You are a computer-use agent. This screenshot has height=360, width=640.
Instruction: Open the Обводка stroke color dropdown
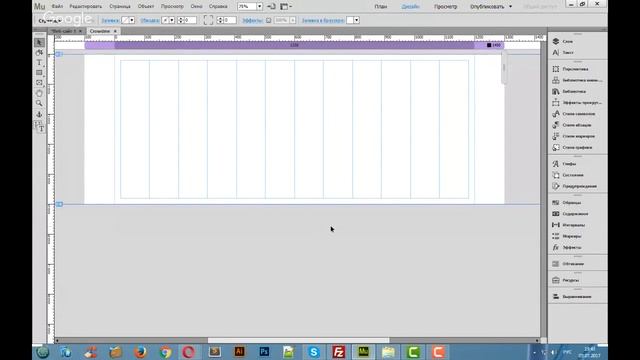[x=172, y=20]
